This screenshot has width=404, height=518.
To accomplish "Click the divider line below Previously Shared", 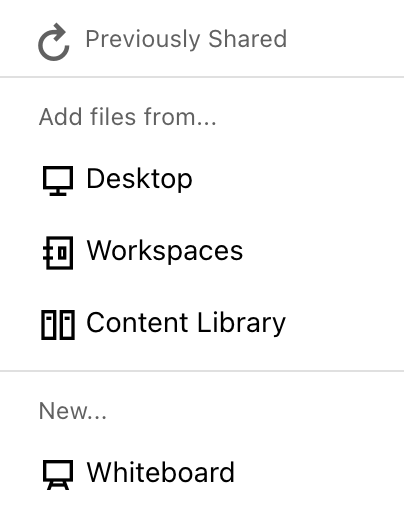I will [202, 77].
